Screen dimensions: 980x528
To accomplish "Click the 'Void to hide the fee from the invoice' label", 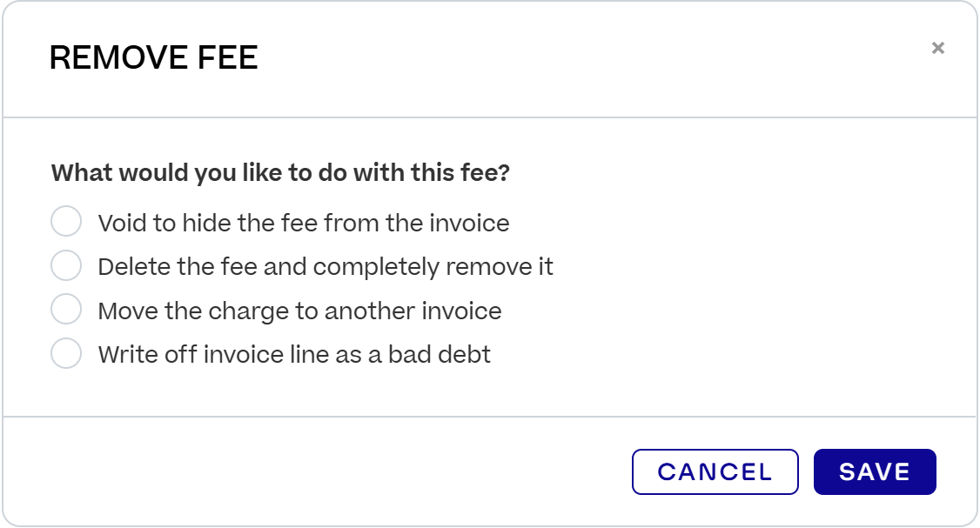I will [303, 223].
